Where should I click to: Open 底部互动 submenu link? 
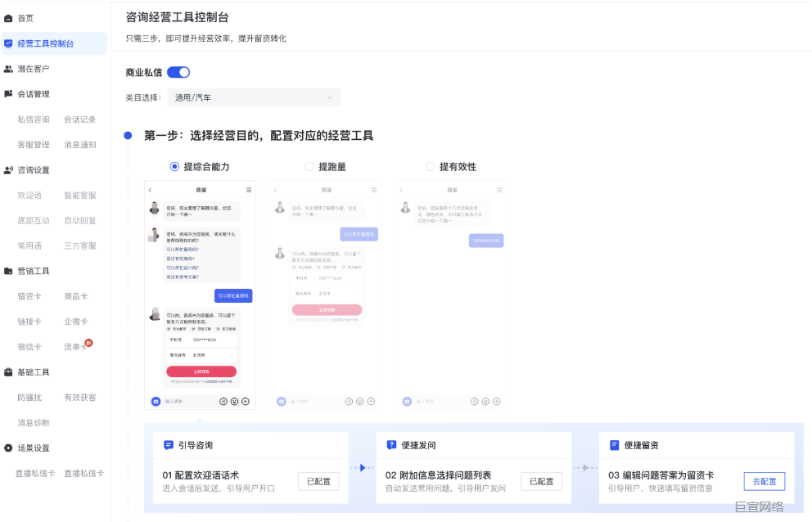34,221
